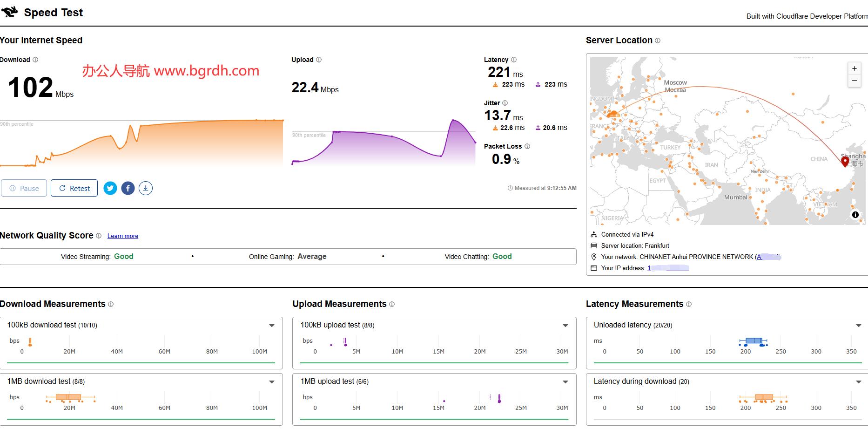The height and width of the screenshot is (429, 868).
Task: Open the map attribution info icon
Action: click(855, 215)
